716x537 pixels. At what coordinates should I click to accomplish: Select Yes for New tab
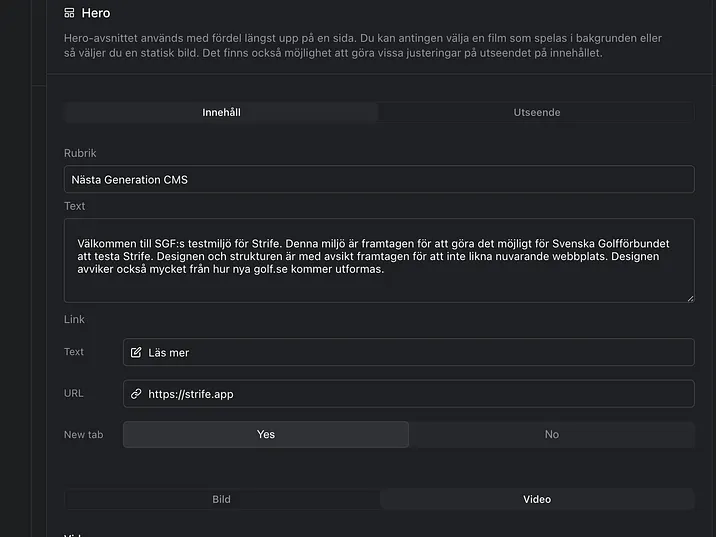pos(266,435)
